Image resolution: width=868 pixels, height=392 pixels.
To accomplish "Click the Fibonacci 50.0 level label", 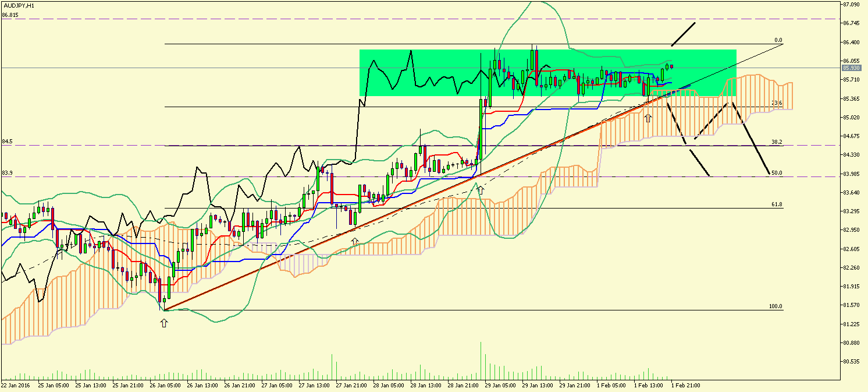I will tap(776, 172).
